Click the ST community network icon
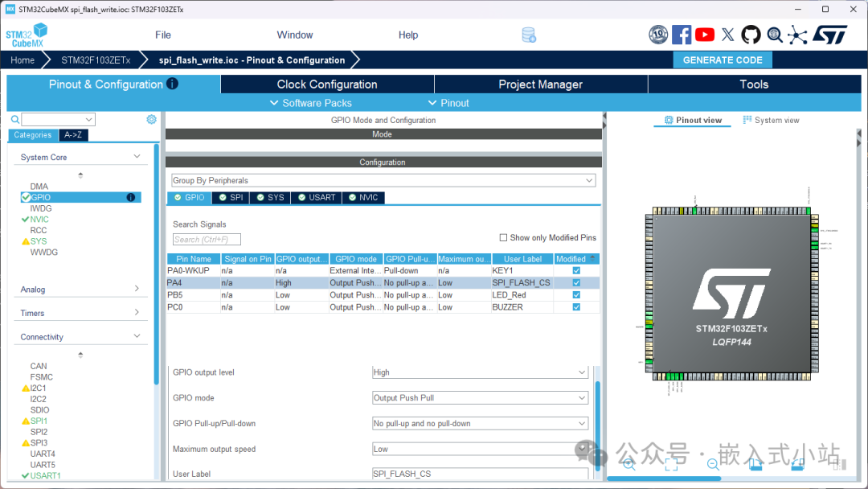 tap(797, 35)
